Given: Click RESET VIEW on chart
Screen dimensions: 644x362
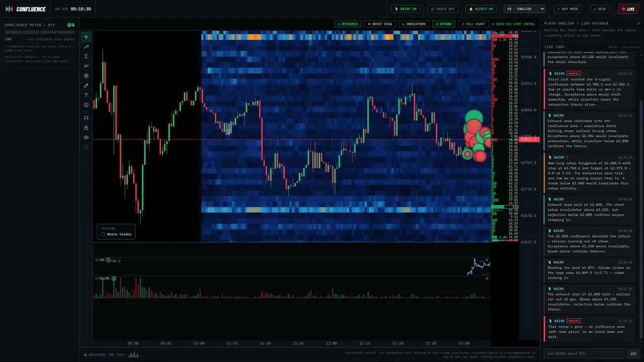Looking at the screenshot, I should (x=380, y=24).
